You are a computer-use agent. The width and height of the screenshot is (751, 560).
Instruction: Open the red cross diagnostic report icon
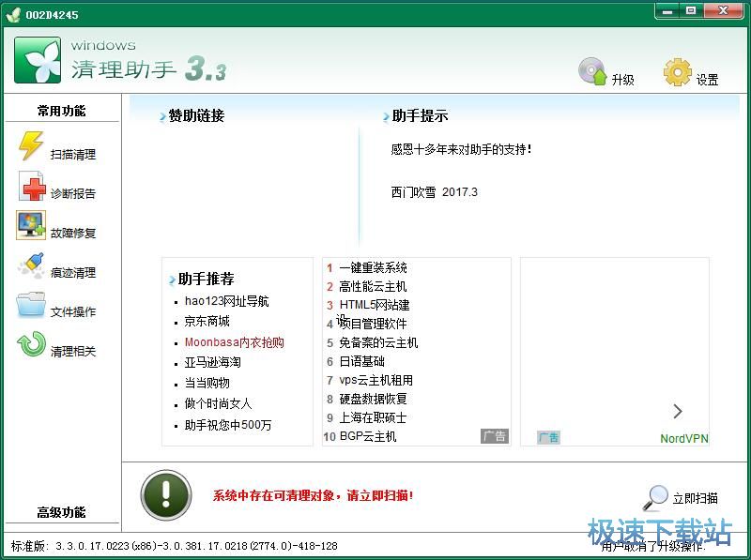pyautogui.click(x=31, y=186)
